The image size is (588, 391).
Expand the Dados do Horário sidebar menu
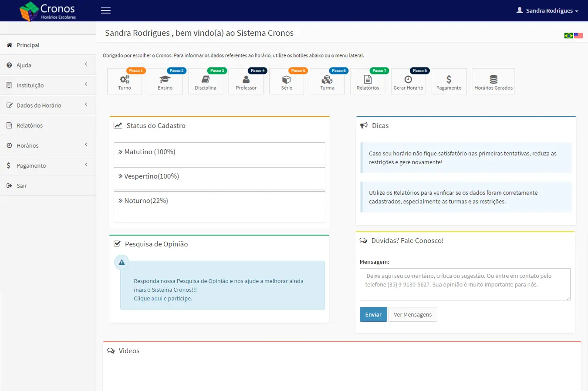coord(48,105)
